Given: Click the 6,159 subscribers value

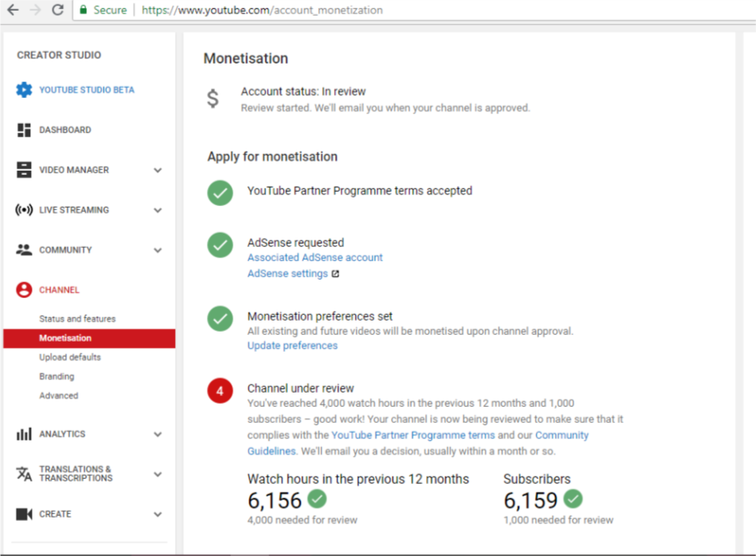Looking at the screenshot, I should [531, 501].
